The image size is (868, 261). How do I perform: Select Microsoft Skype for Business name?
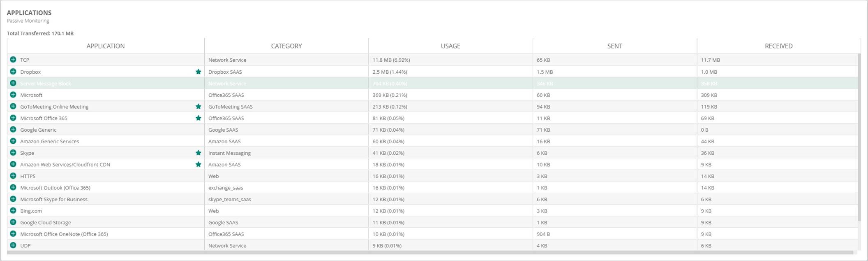pos(54,199)
